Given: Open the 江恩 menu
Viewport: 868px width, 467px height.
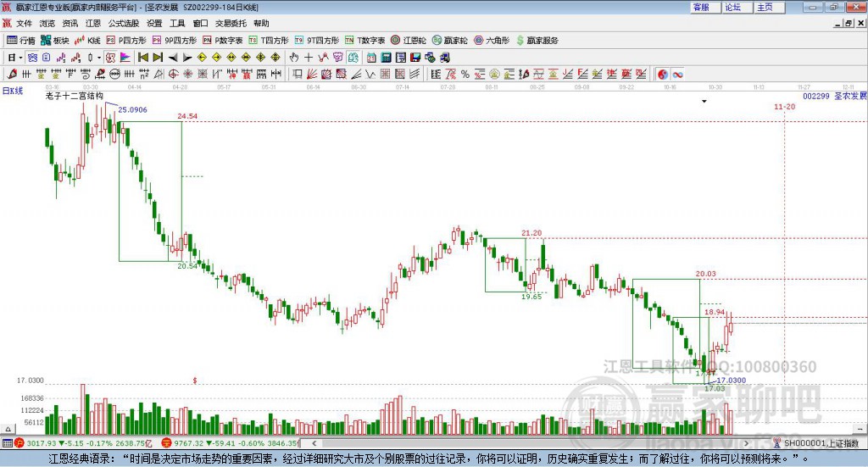Looking at the screenshot, I should (x=93, y=23).
